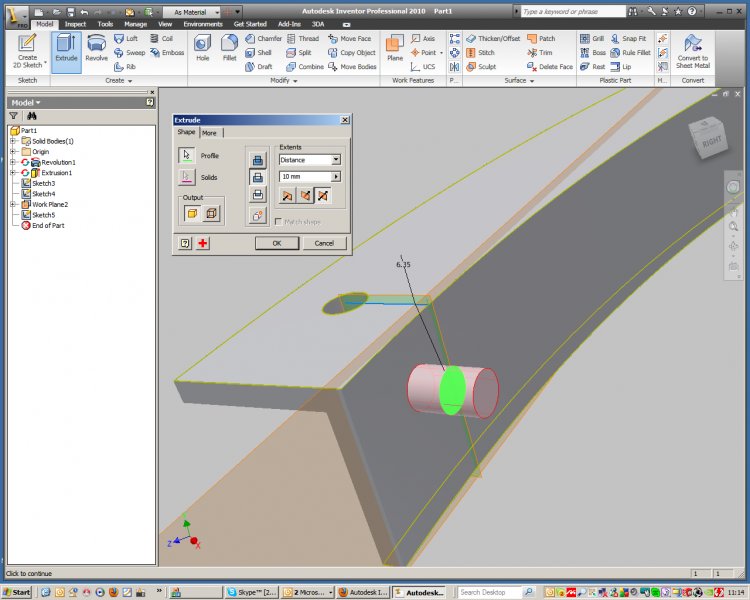The height and width of the screenshot is (600, 750).
Task: Open the Tools ribbon tab
Action: tap(105, 24)
